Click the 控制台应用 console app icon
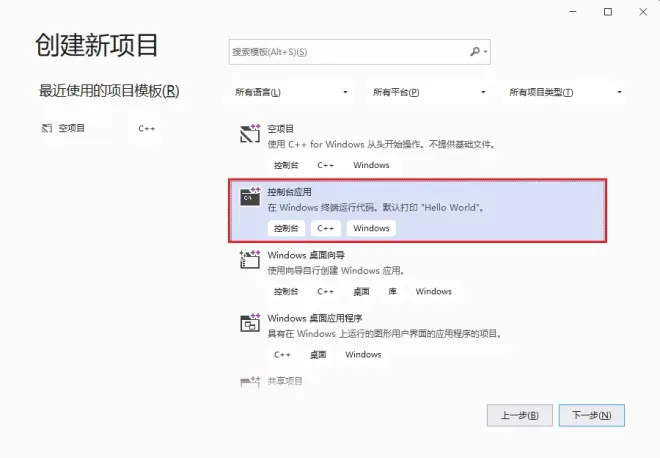The image size is (660, 458). click(250, 197)
